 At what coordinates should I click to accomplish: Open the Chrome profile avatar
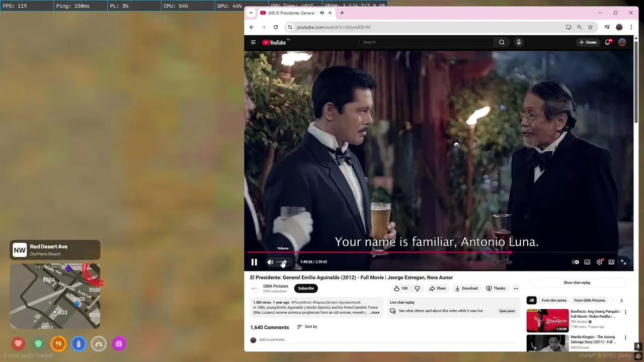(x=619, y=27)
